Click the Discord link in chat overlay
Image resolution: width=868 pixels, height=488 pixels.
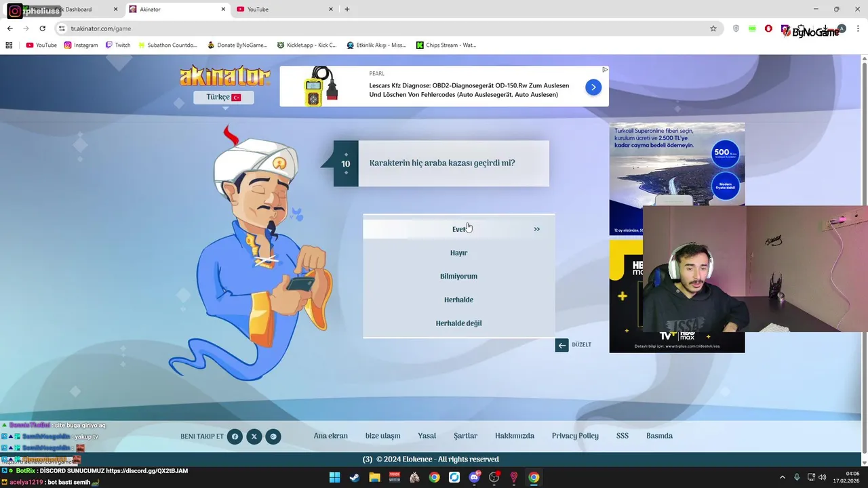[x=147, y=471]
